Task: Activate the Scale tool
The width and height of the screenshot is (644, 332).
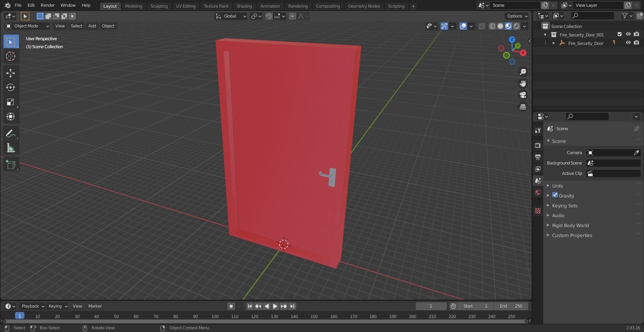Action: pyautogui.click(x=11, y=102)
